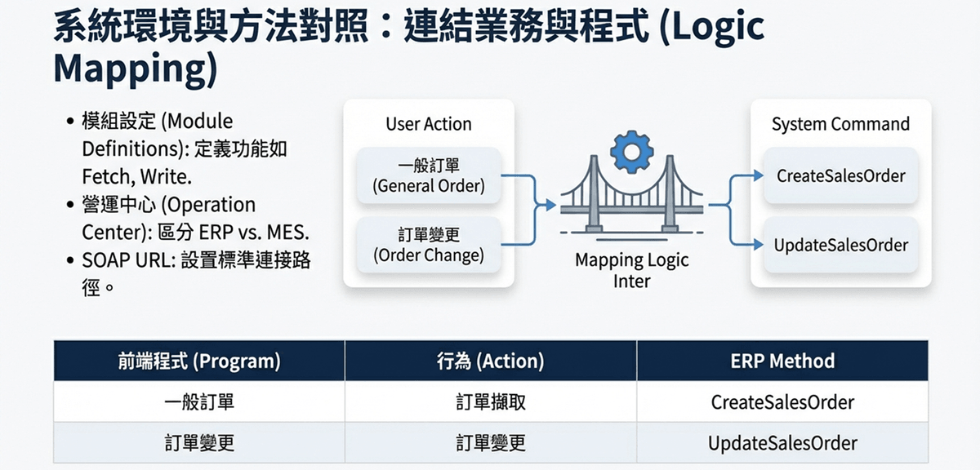Screen dimensions: 980x470
Task: Click the SOAP URL bullet text
Action: click(x=196, y=273)
